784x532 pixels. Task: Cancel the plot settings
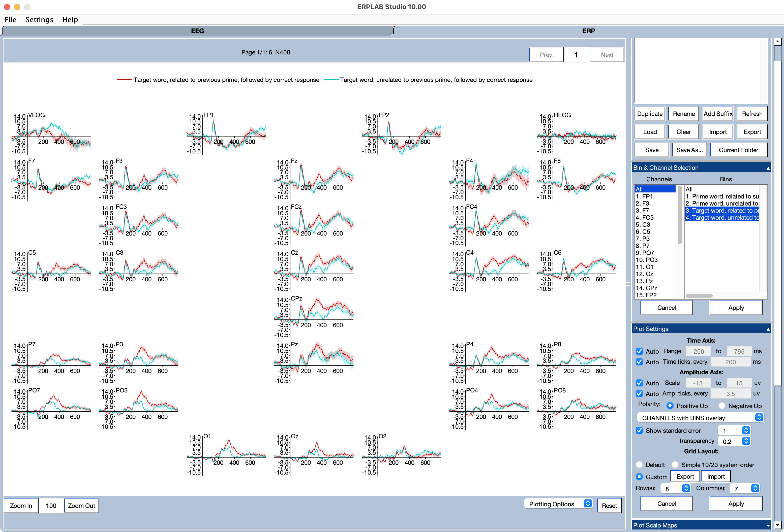[x=666, y=504]
